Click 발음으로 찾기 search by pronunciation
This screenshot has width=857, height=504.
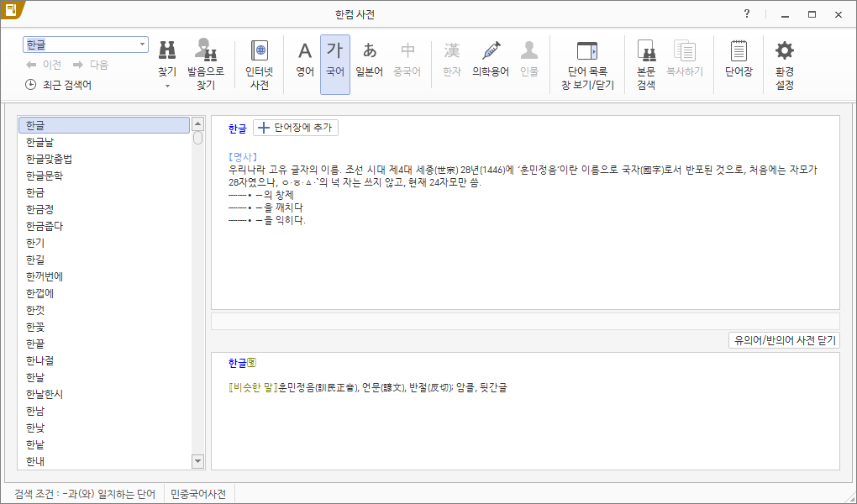206,65
